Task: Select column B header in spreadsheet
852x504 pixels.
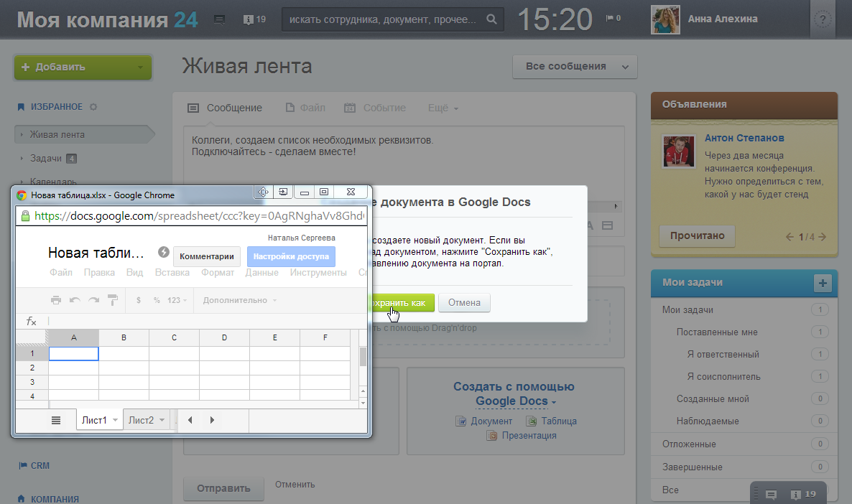Action: (x=124, y=338)
